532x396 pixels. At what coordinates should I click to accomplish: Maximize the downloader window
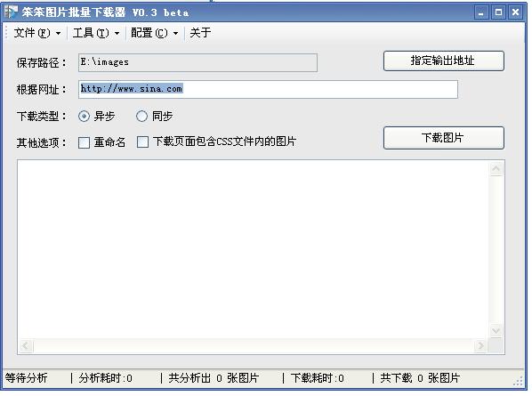[x=498, y=12]
